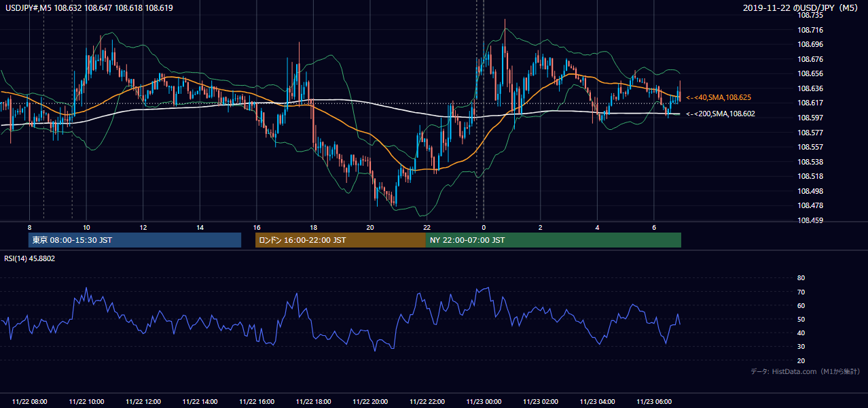
Task: Click price axis label 108.459
Action: click(x=810, y=220)
